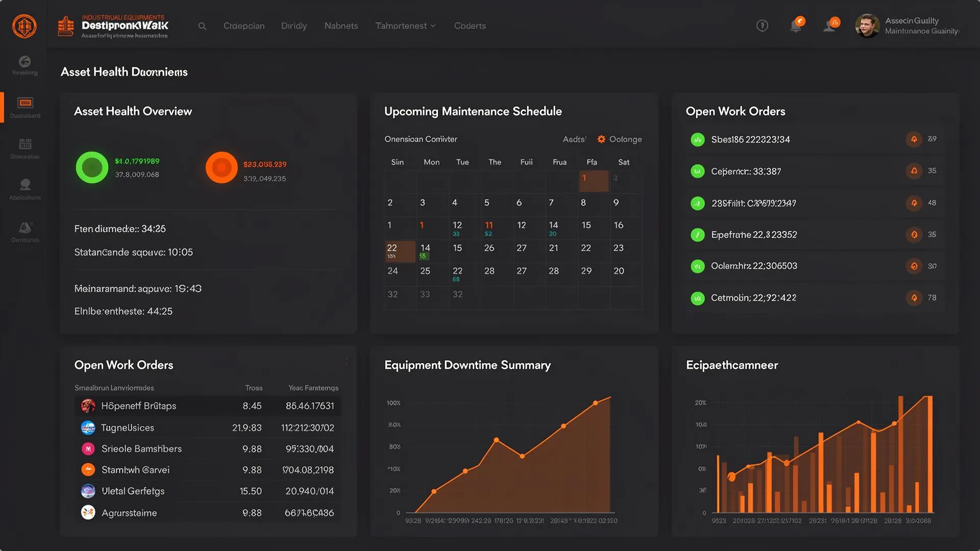980x551 pixels.
Task: Sort by the Troas column header
Action: click(254, 388)
